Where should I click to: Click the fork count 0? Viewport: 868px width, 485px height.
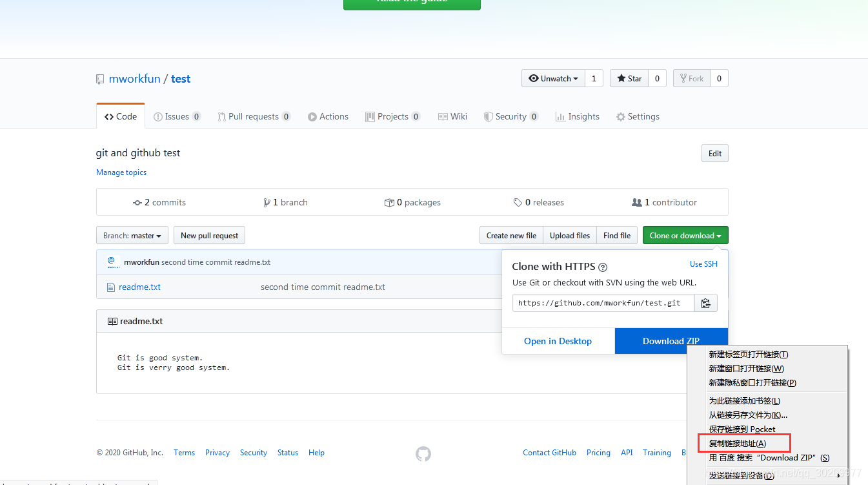(719, 79)
